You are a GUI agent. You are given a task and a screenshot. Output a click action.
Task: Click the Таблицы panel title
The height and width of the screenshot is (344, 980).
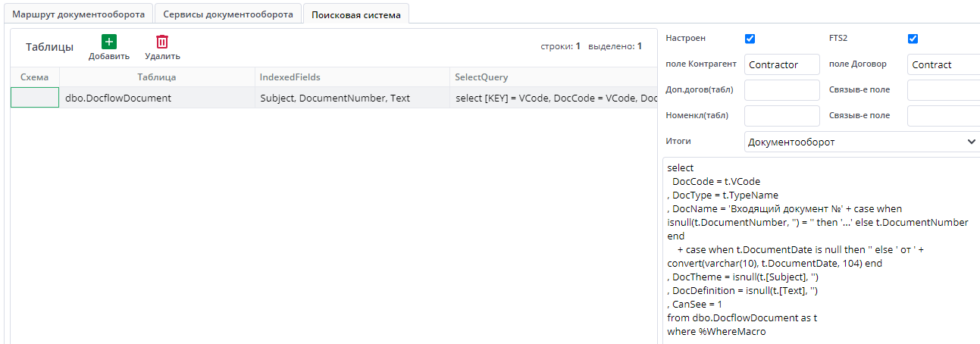pyautogui.click(x=49, y=47)
